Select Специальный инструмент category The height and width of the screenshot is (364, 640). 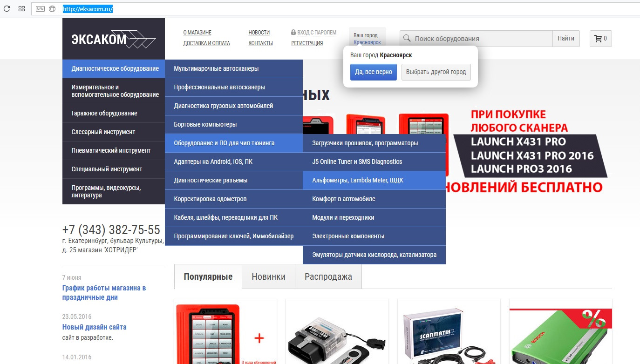[x=114, y=169]
